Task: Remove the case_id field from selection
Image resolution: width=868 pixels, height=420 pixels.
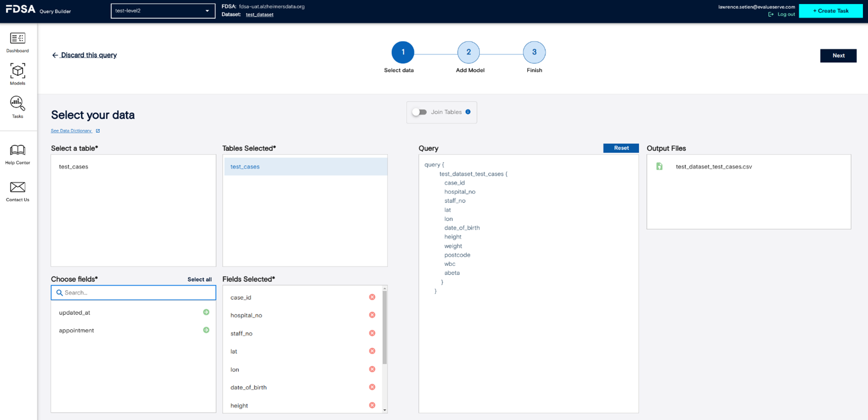Action: 372,297
